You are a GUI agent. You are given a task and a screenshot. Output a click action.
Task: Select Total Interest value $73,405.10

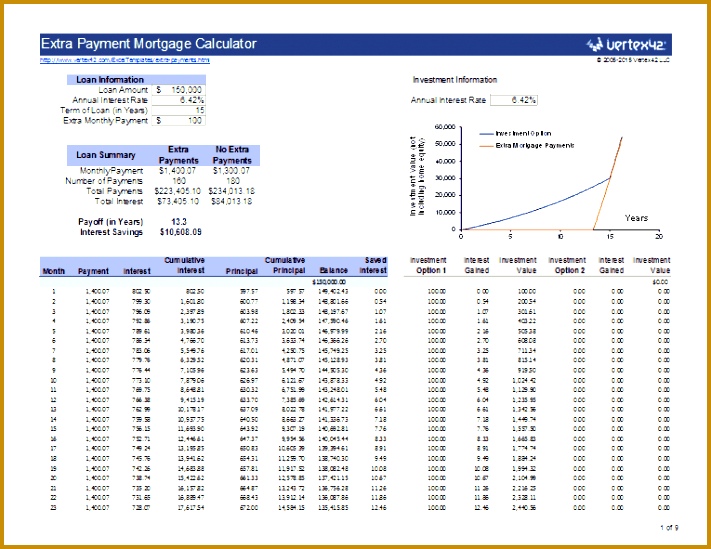178,201
